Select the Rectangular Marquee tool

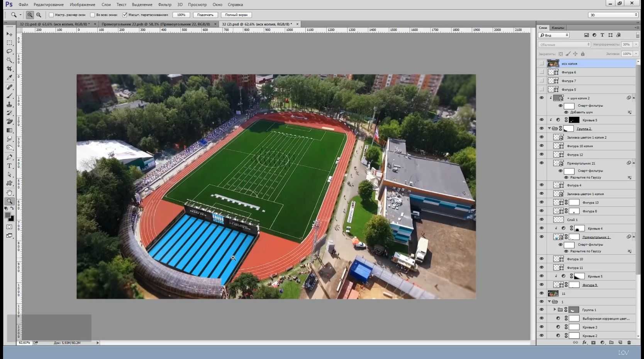9,43
